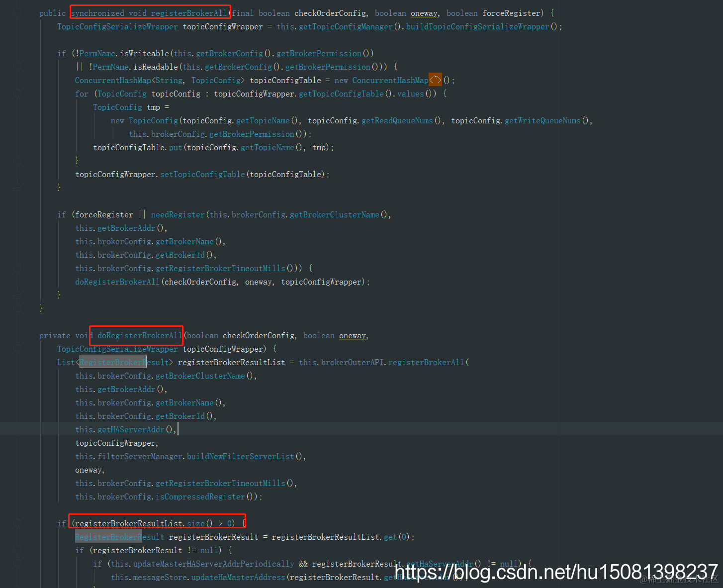The height and width of the screenshot is (588, 723).
Task: Click the 'updateHaMasterAddress' method call
Action: pos(238,578)
